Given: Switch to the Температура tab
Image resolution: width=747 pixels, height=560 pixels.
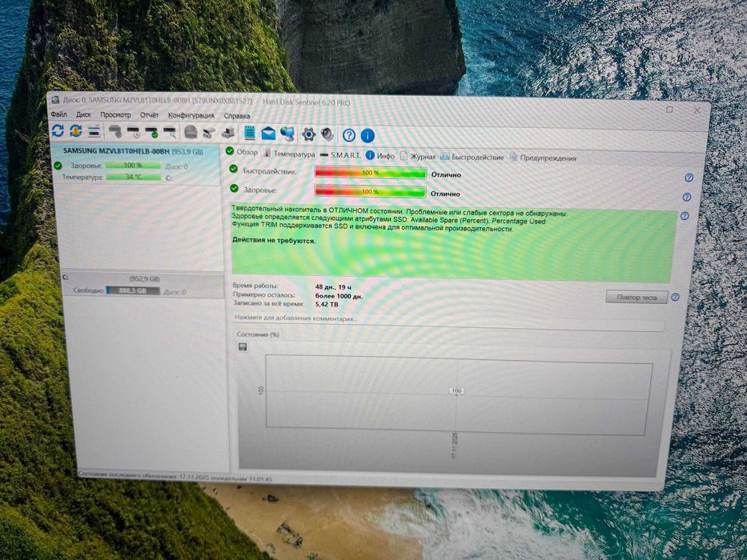Looking at the screenshot, I should 290,154.
